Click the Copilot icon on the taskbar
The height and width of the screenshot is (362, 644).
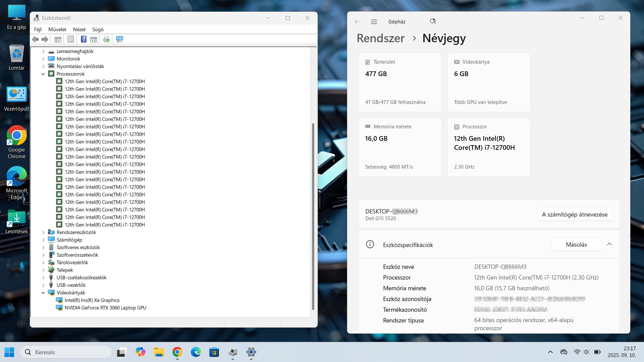coord(140,352)
